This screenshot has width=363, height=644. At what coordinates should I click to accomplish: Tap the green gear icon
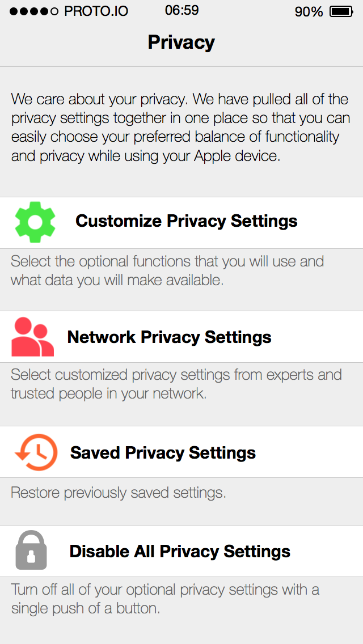pyautogui.click(x=35, y=222)
